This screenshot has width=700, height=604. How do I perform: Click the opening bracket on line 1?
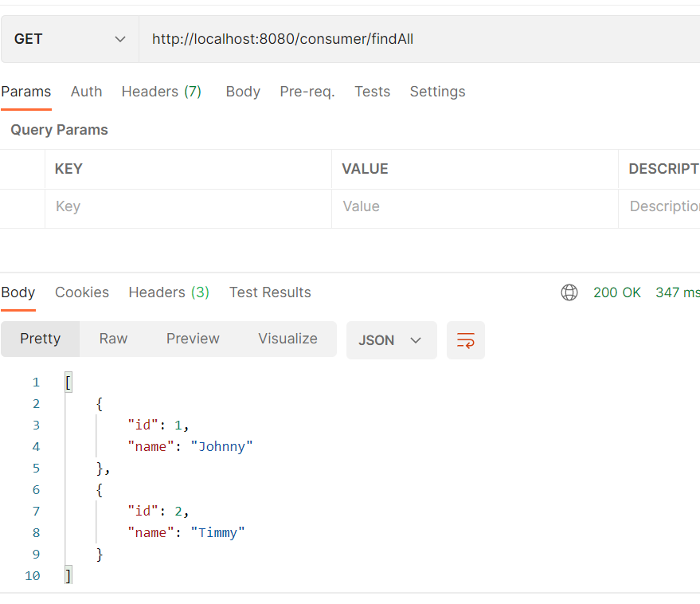point(68,382)
